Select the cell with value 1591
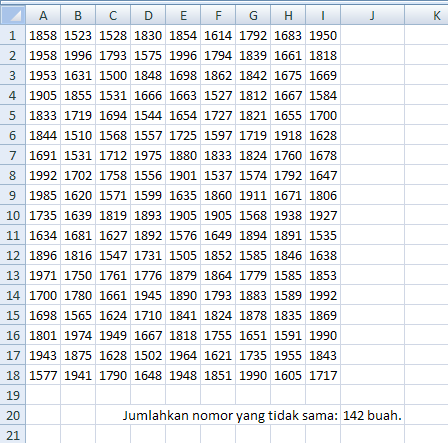The image size is (448, 443). [x=288, y=335]
